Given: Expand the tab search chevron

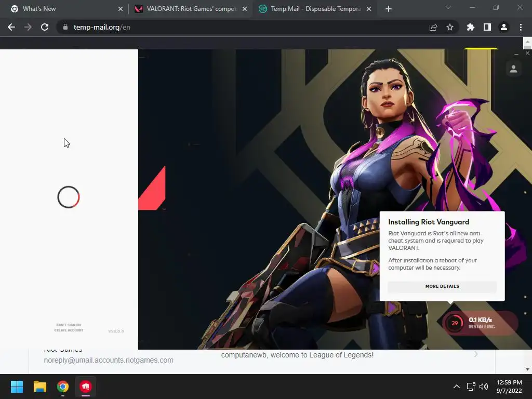Looking at the screenshot, I should (x=448, y=7).
